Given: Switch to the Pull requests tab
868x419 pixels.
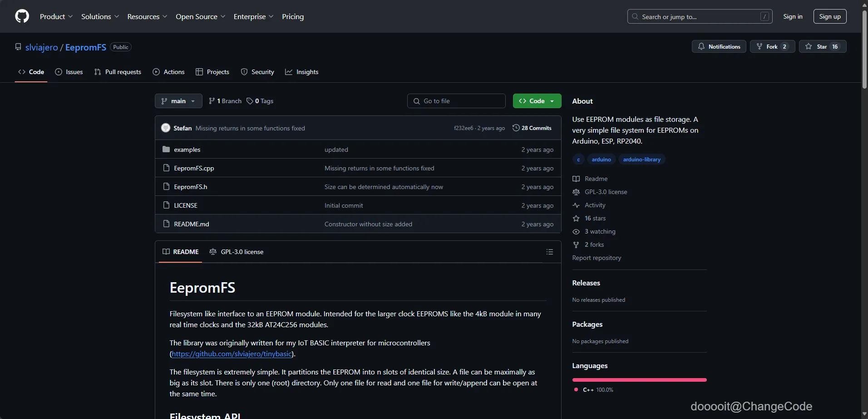Looking at the screenshot, I should tap(118, 72).
